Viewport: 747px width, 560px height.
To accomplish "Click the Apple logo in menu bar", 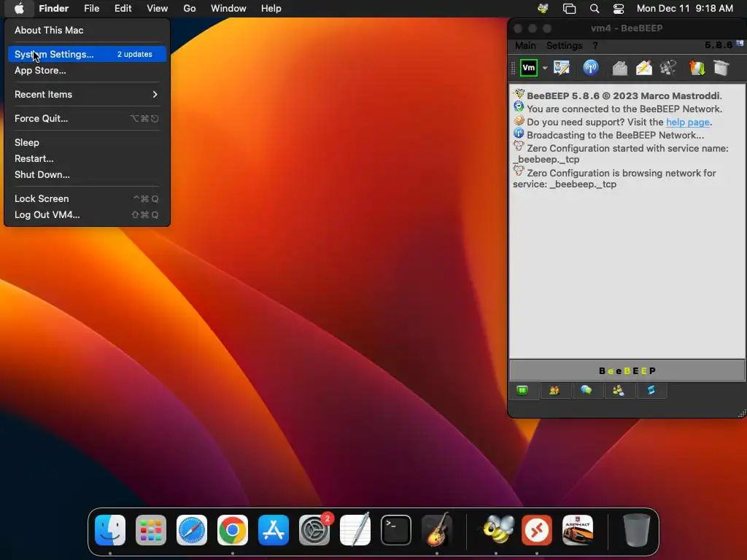I will coord(19,9).
